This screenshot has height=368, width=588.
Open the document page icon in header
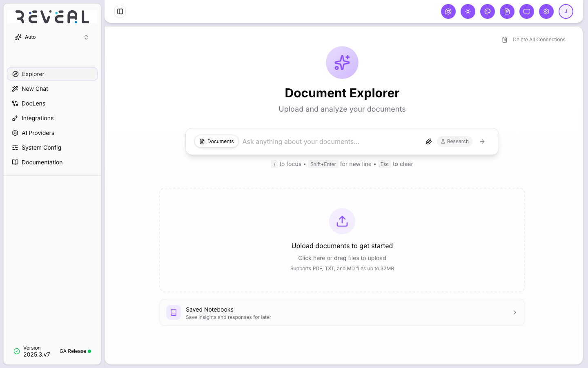[x=507, y=11]
